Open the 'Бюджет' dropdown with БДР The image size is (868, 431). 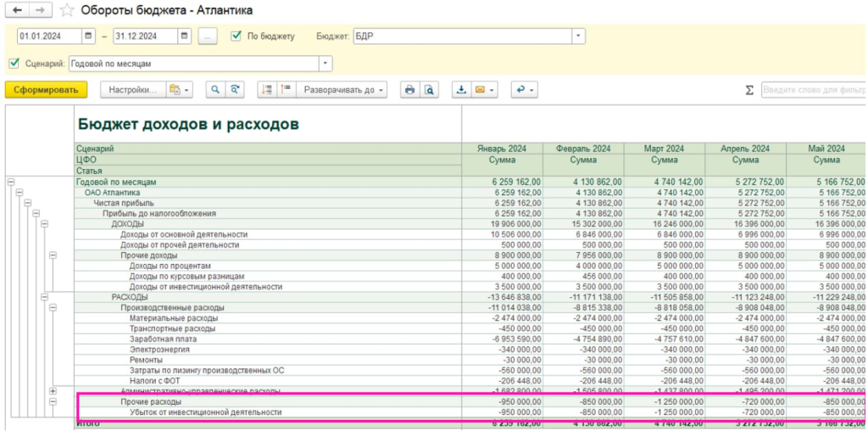(x=578, y=36)
